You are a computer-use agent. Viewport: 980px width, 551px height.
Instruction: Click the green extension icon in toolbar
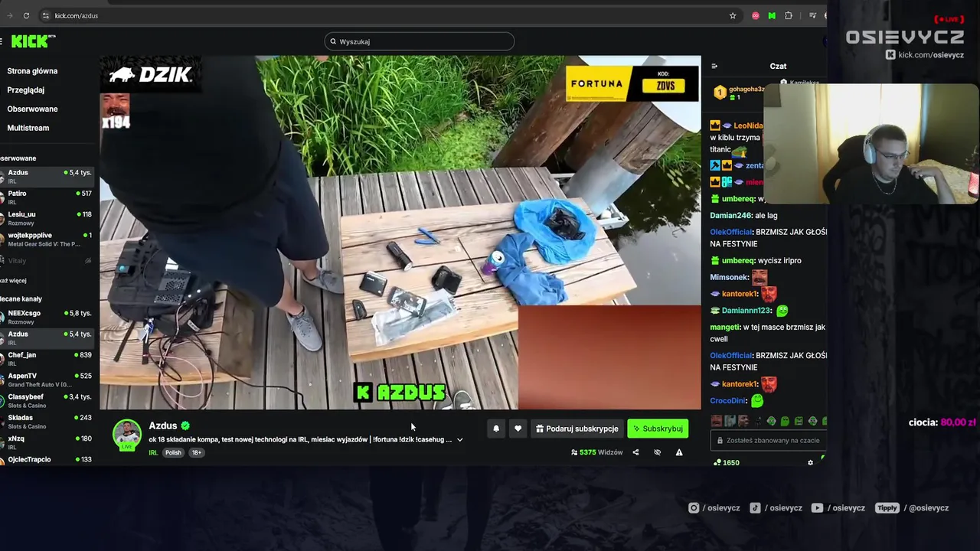772,15
